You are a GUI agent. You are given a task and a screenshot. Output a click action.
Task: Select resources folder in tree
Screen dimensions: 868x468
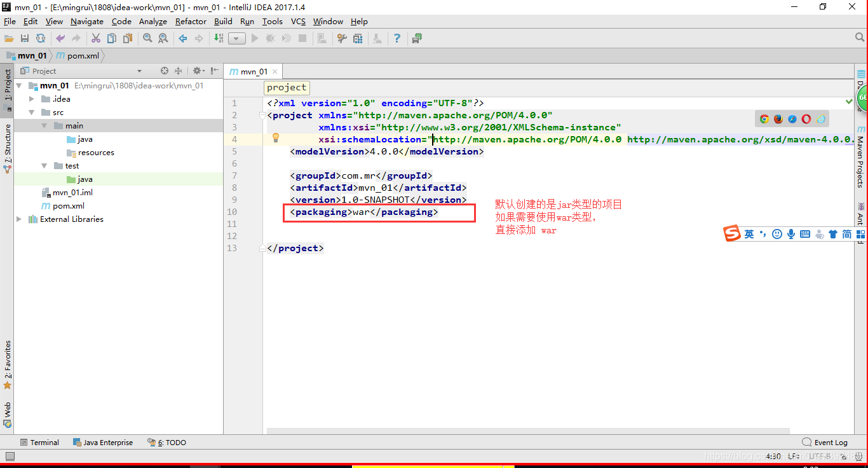tap(91, 153)
